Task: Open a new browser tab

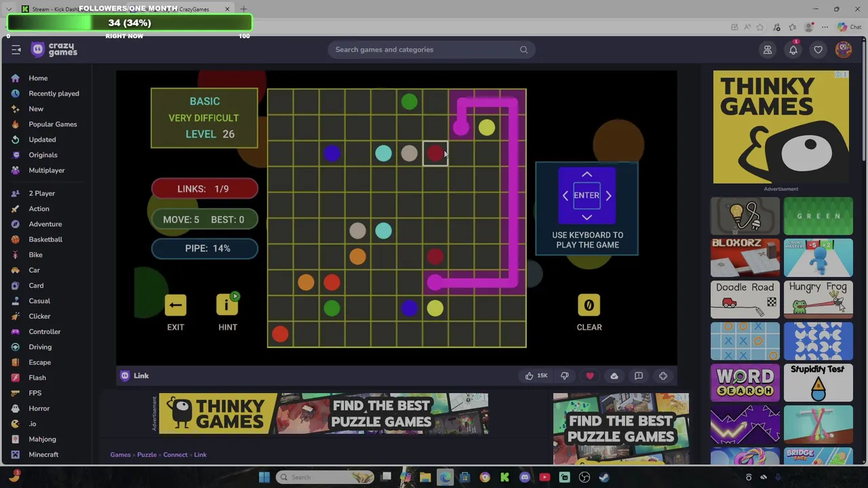Action: (x=243, y=9)
